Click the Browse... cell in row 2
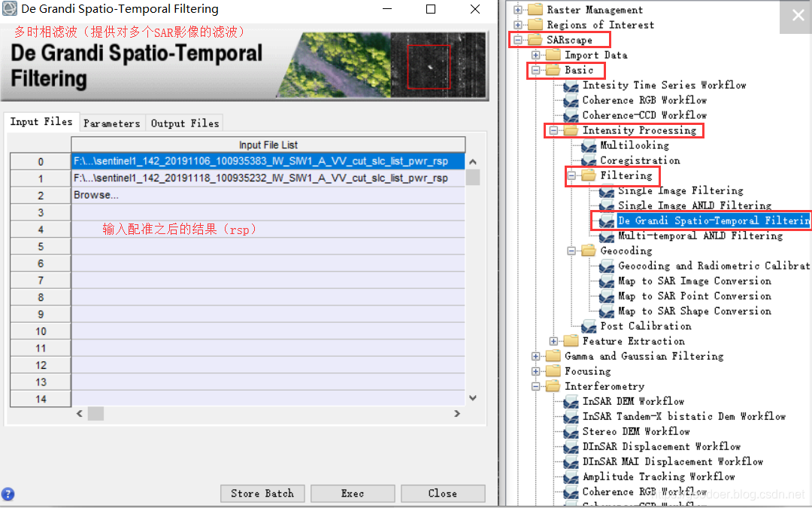The image size is (812, 508). [x=268, y=196]
